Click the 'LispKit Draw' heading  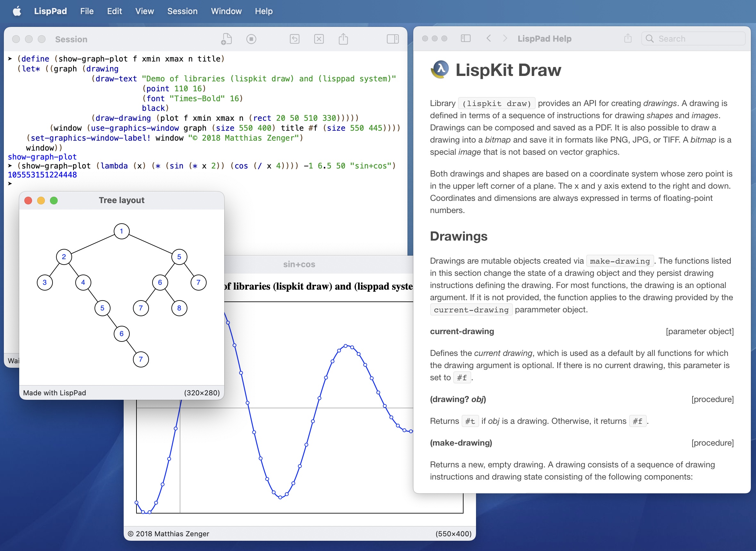(x=508, y=70)
